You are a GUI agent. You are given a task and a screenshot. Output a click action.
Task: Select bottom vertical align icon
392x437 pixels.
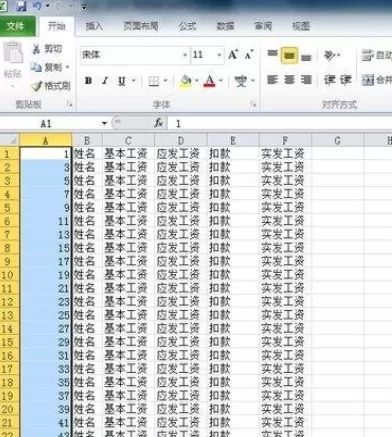point(306,57)
